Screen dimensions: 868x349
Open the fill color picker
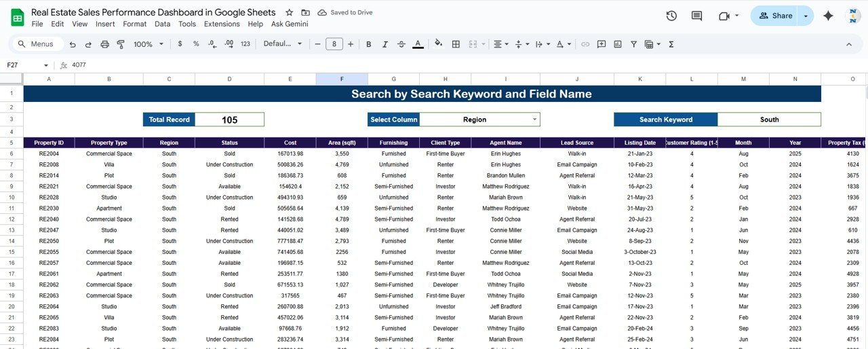click(438, 44)
